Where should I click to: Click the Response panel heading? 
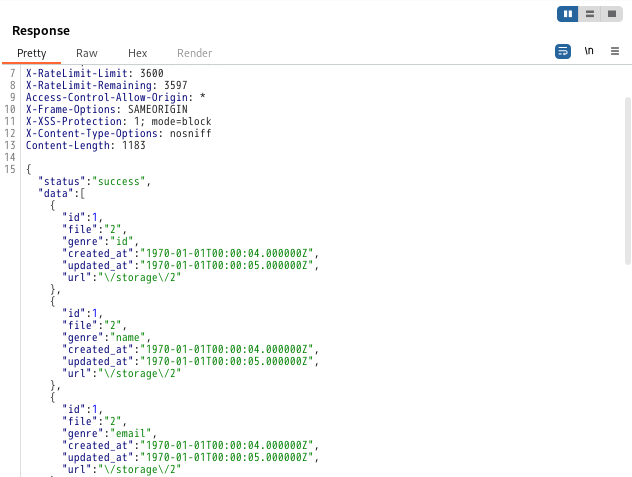(41, 31)
